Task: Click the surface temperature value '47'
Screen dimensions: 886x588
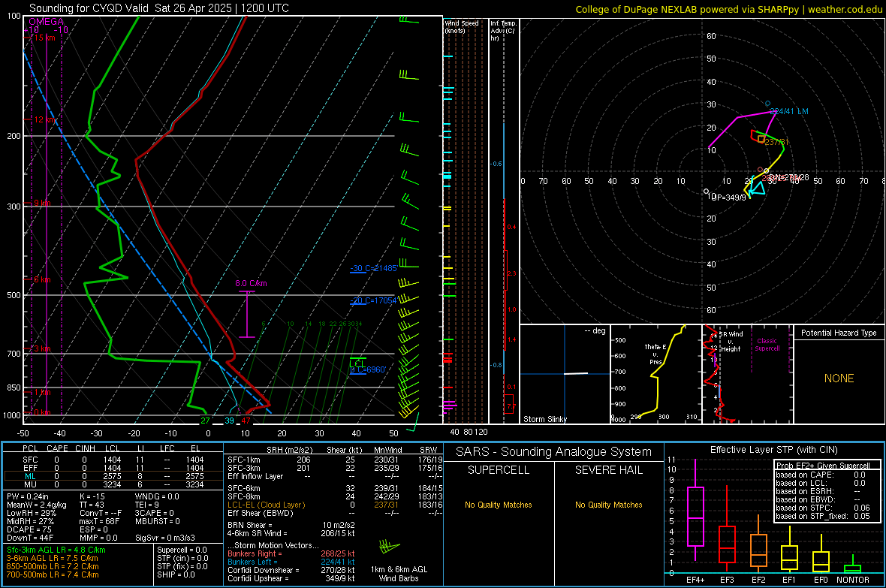Action: [246, 420]
